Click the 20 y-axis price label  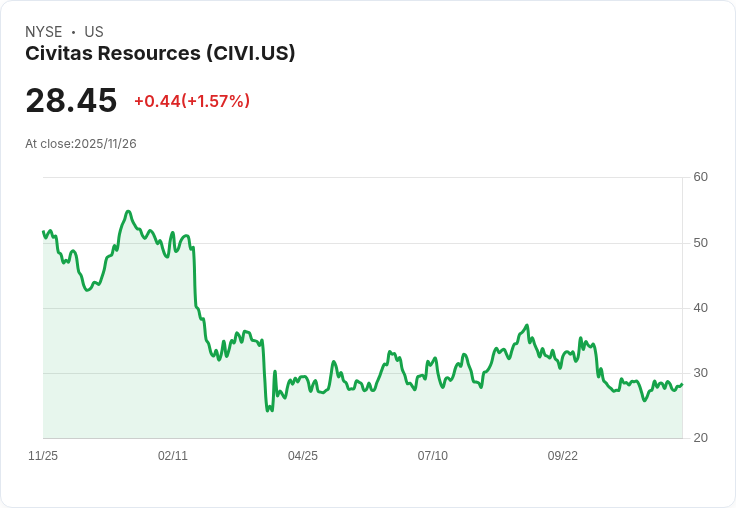pyautogui.click(x=700, y=438)
